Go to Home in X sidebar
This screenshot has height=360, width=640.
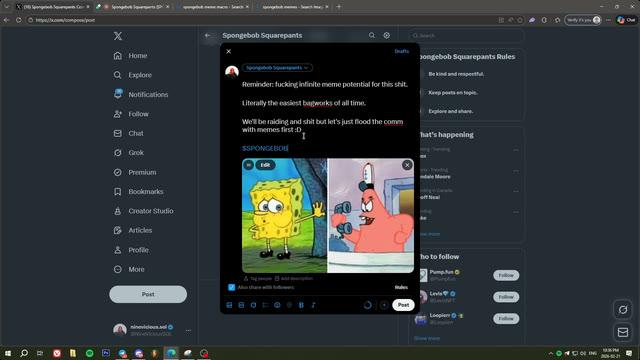(x=130, y=56)
